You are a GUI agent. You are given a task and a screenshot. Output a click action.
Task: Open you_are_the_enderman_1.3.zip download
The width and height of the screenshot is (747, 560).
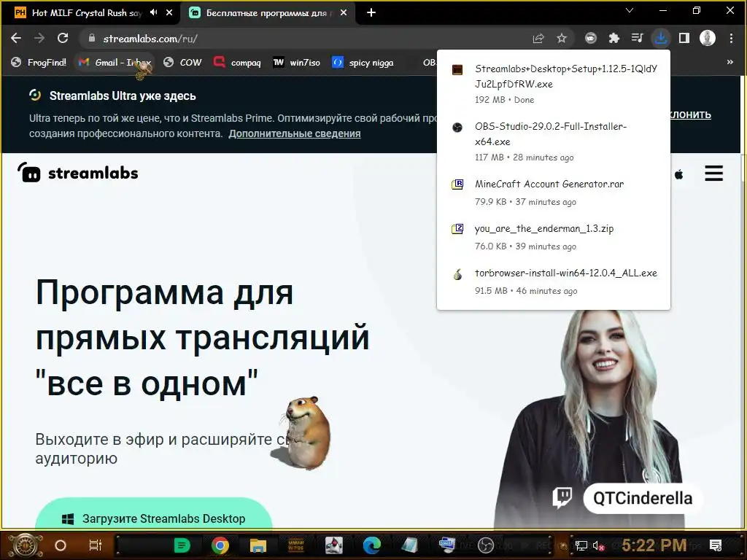(554, 237)
